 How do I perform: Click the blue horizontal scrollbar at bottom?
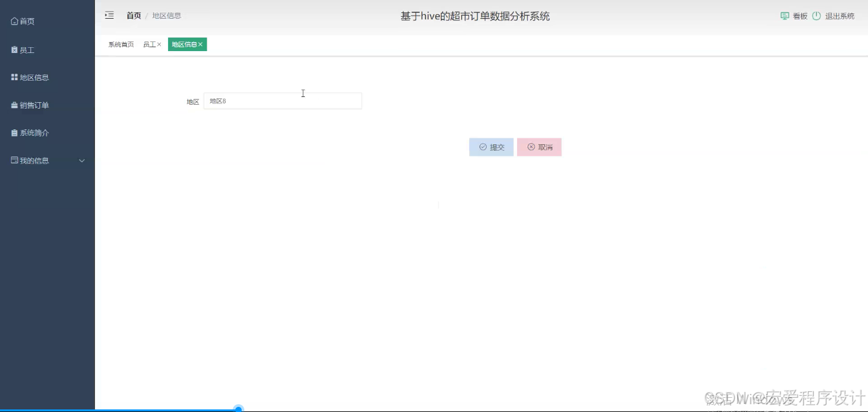[x=238, y=409]
